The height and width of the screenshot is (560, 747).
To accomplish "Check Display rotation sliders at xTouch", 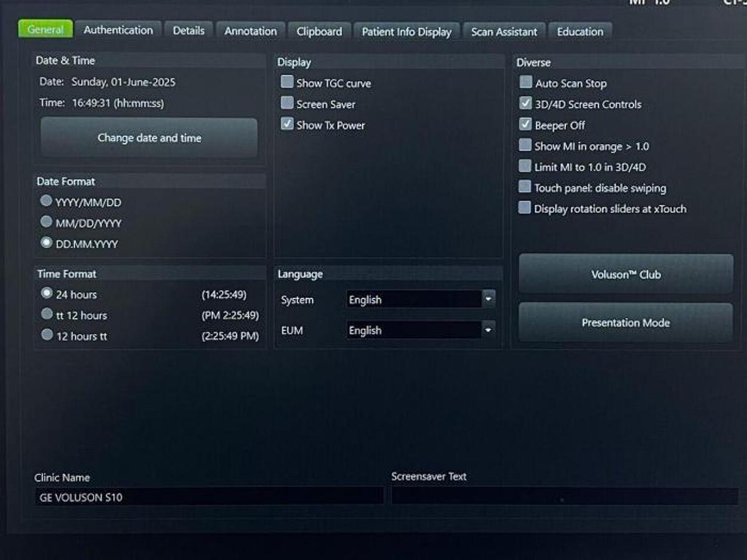I will click(525, 208).
